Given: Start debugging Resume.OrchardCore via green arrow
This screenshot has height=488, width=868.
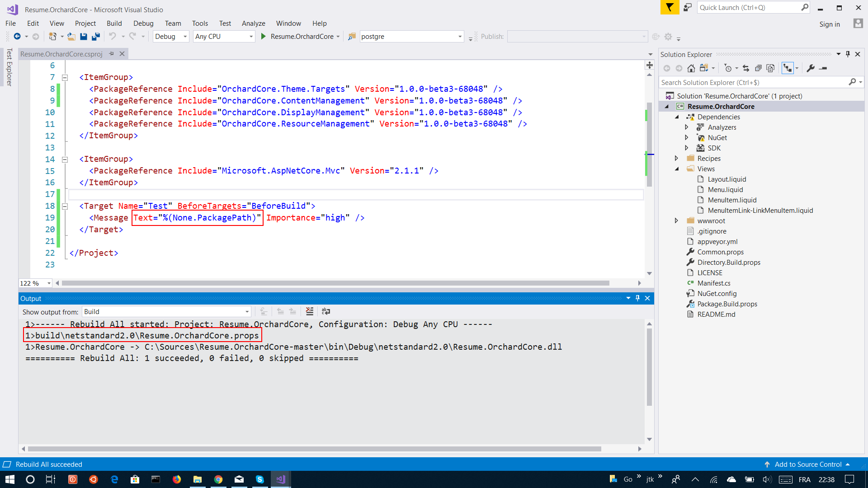Looking at the screenshot, I should click(x=264, y=37).
